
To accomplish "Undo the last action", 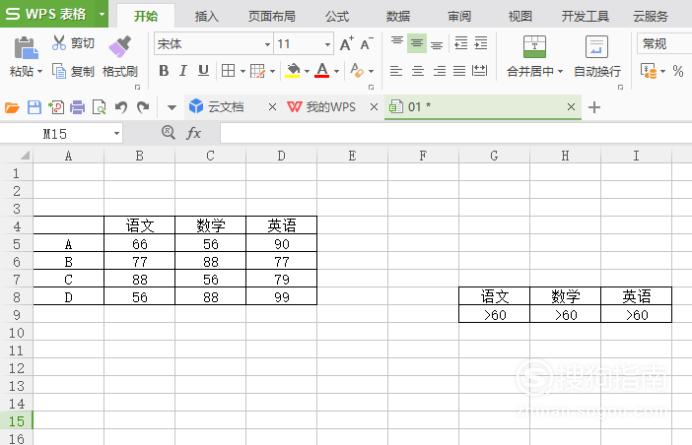I will (120, 107).
